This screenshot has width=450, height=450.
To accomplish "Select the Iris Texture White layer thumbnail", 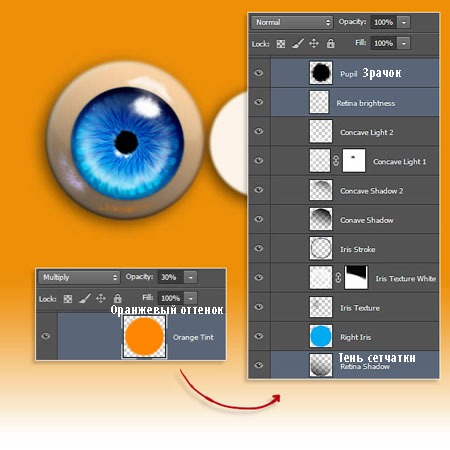I will click(x=321, y=278).
